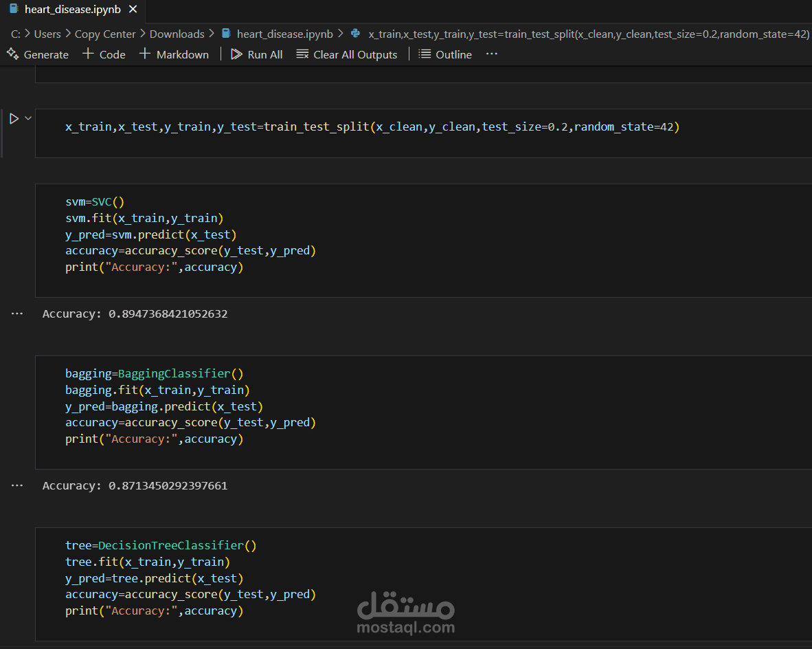Click the y_pred=tree.predict(x_test) line
The width and height of the screenshot is (812, 649).
[x=155, y=578]
